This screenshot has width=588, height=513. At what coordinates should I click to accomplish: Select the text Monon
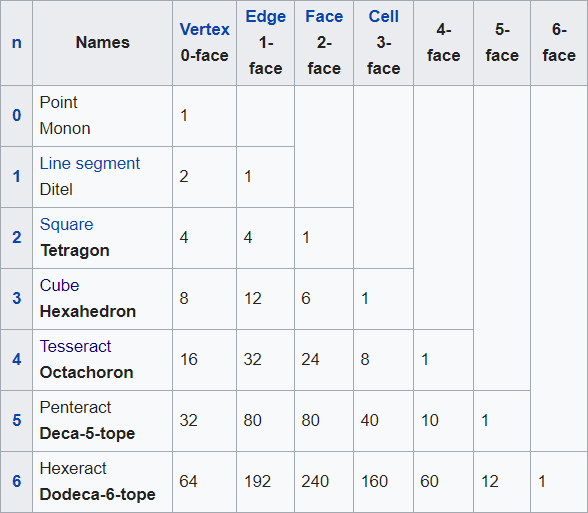65,129
